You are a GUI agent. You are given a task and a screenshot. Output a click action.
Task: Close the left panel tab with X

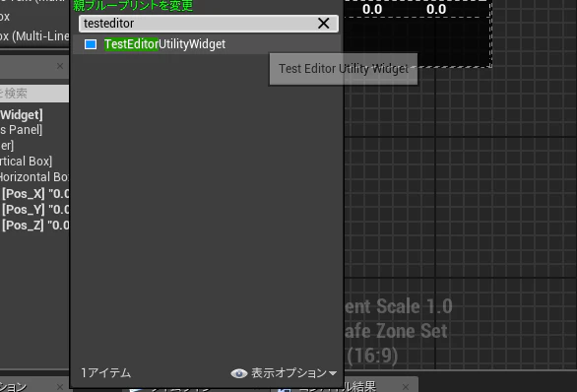[x=60, y=66]
